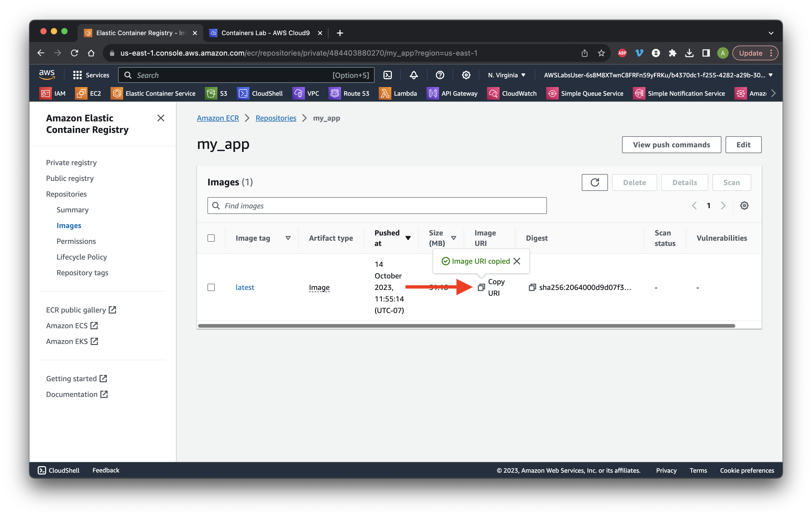Image resolution: width=812 pixels, height=517 pixels.
Task: Launch CloudShell from the top navigation icon
Action: (x=388, y=75)
